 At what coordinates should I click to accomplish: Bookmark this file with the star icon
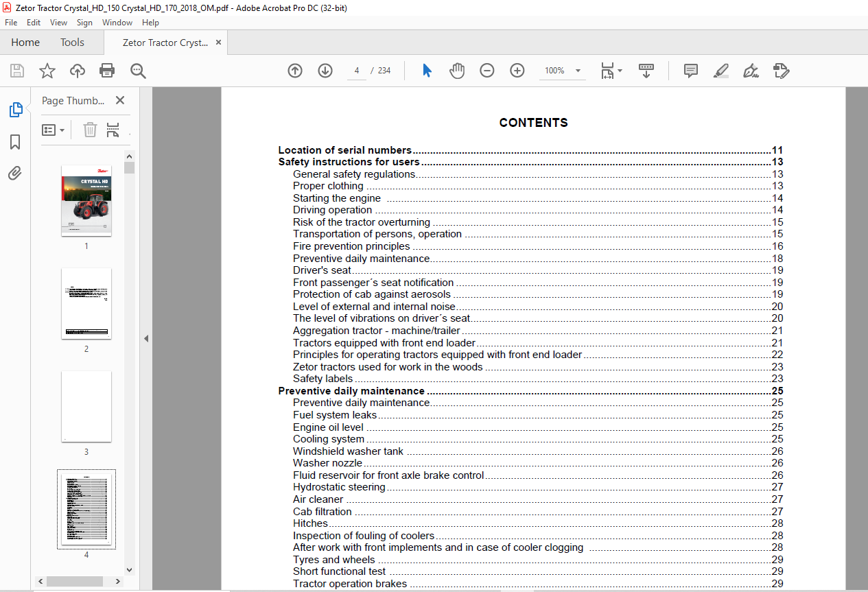coord(47,71)
